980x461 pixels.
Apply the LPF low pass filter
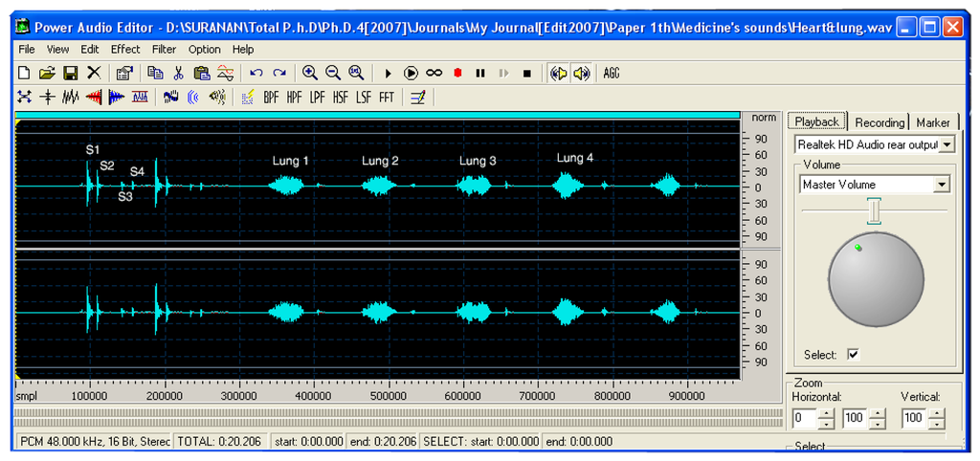point(318,97)
